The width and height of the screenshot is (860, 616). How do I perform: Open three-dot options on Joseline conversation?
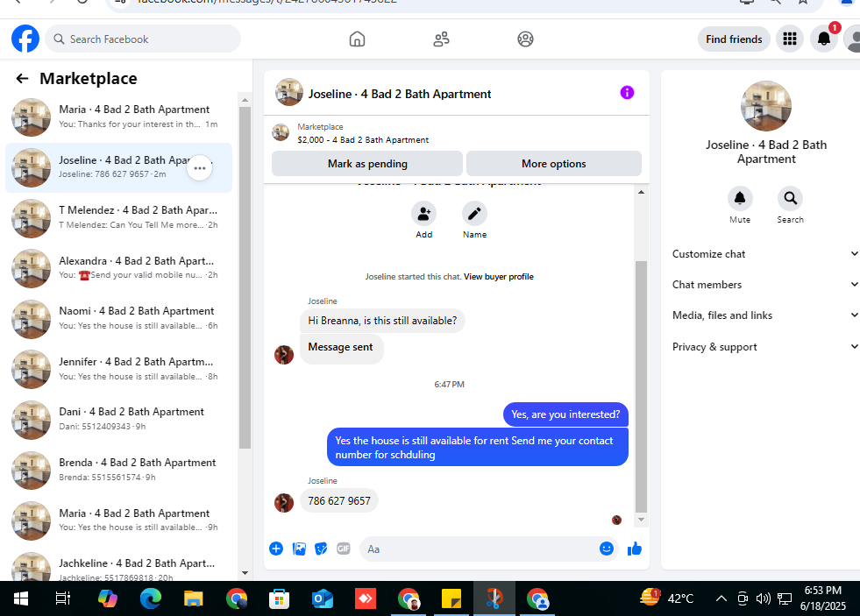[200, 167]
